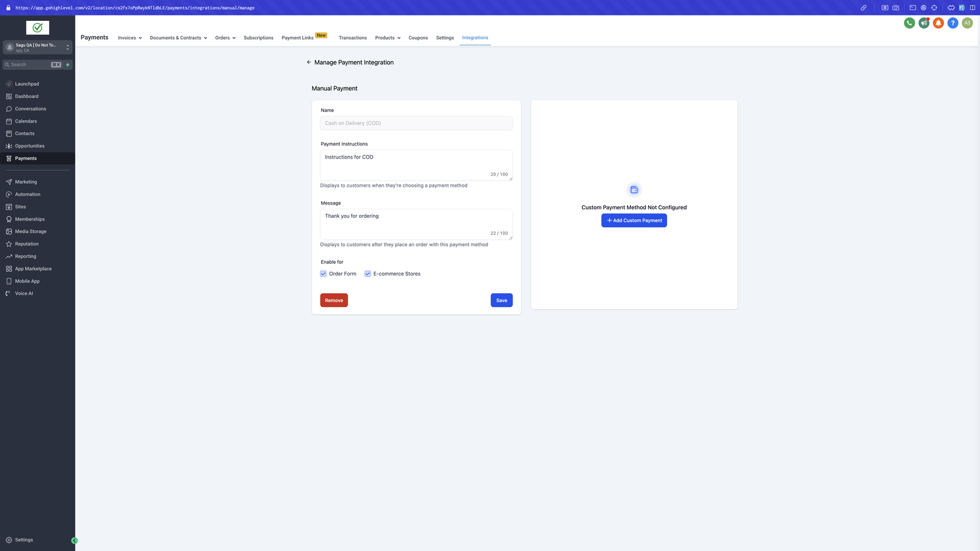Open the Sagu QA account switcher
Viewport: 980px width, 551px height.
(x=37, y=47)
